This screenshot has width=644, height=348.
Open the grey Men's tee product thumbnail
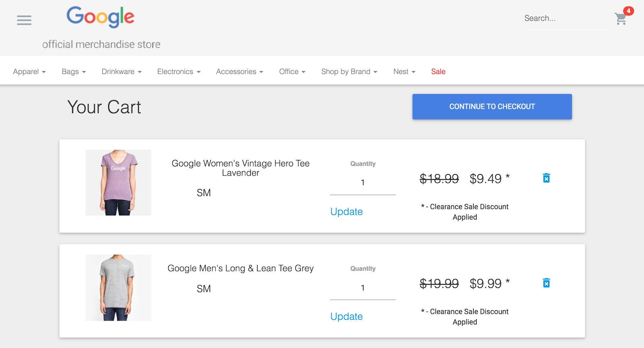coord(118,288)
